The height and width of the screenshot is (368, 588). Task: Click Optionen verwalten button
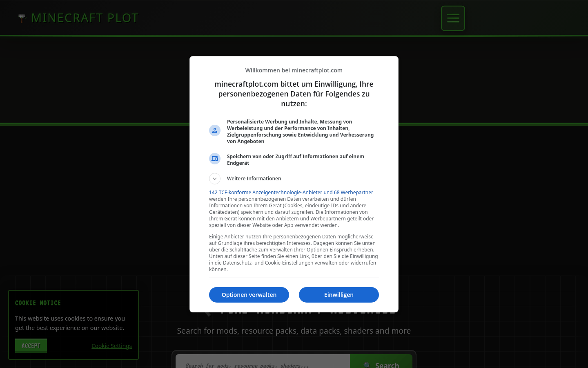[x=249, y=295]
